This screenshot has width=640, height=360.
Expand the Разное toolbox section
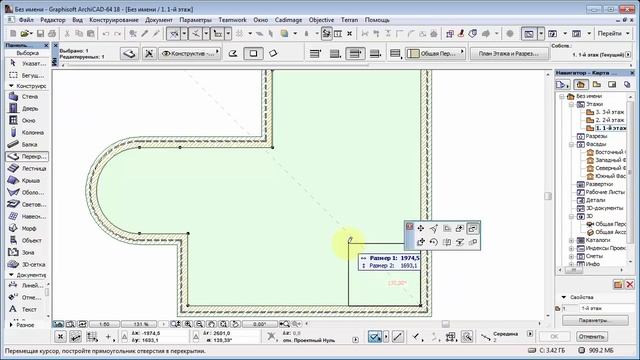(11, 325)
